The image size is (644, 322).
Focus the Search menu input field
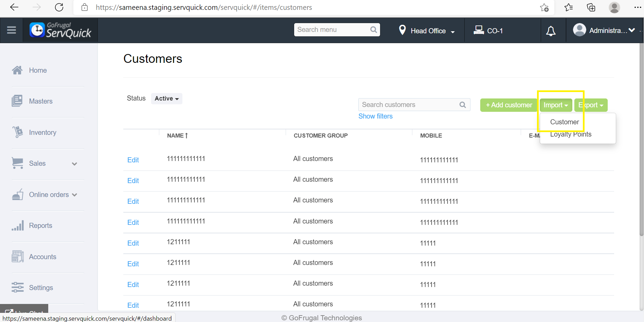[x=333, y=30]
